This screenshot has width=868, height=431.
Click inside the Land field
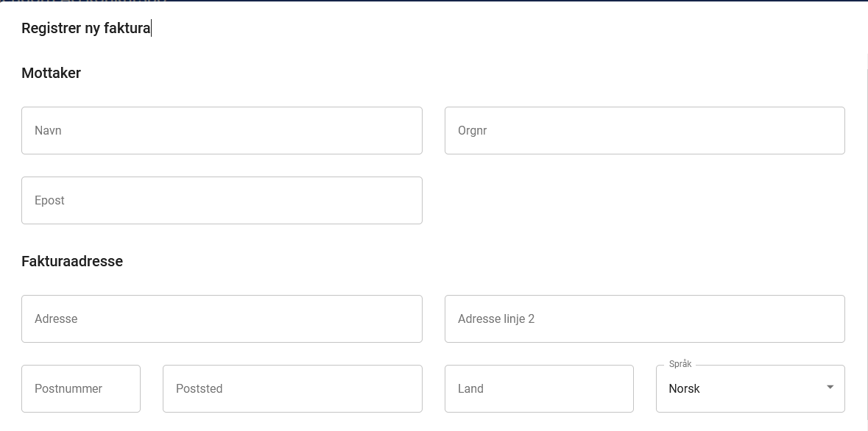pos(539,389)
